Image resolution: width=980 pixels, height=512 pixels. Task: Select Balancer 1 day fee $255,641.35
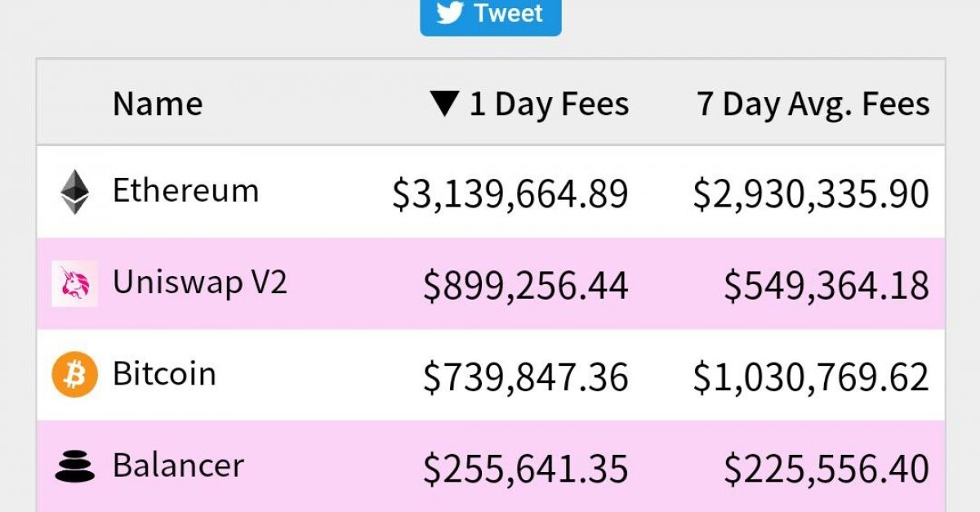coord(526,469)
